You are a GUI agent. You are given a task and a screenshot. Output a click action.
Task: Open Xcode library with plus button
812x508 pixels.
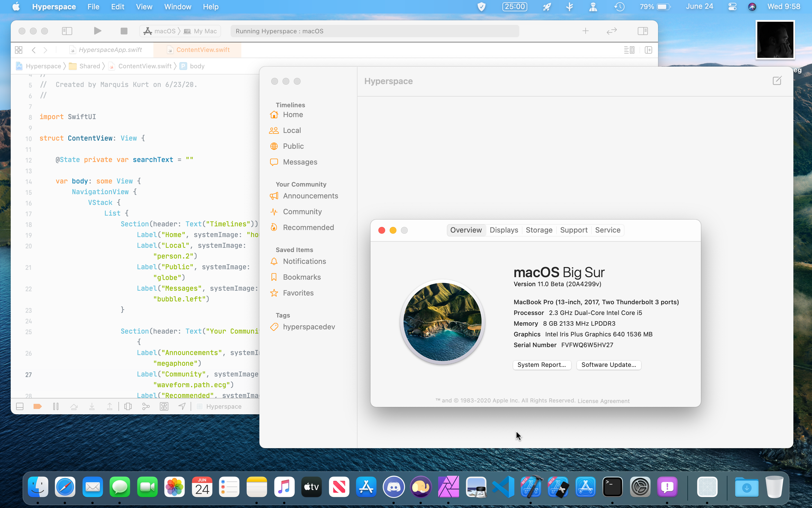[585, 31]
